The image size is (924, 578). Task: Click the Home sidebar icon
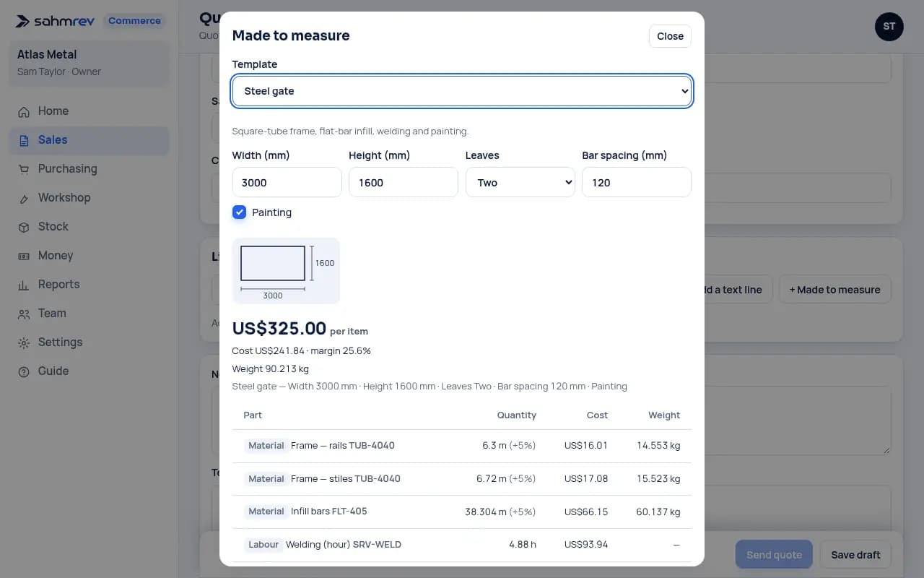click(24, 111)
